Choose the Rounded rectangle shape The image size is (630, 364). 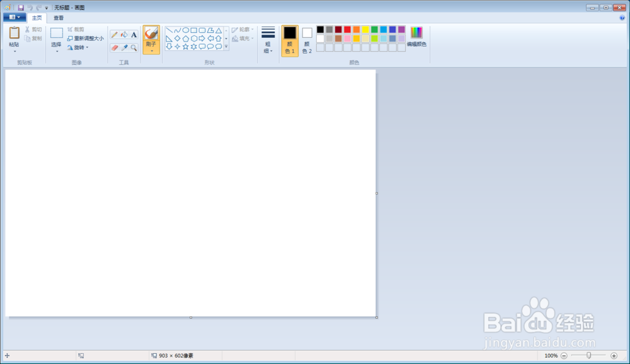pos(202,30)
